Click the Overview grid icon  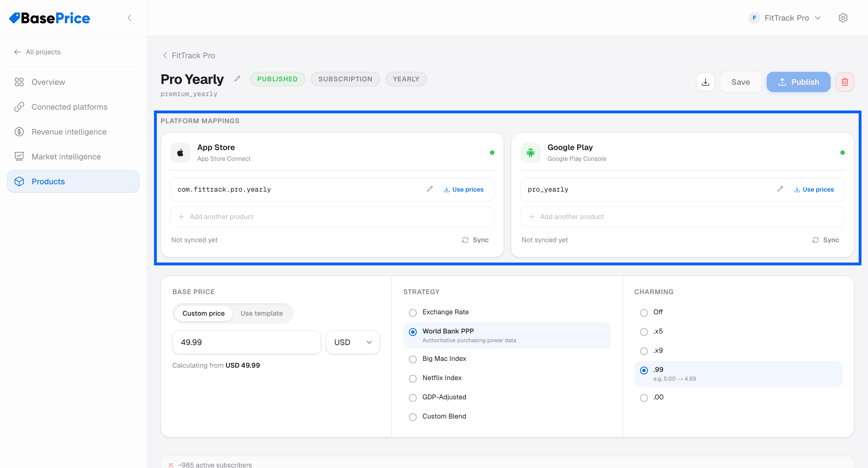(19, 82)
